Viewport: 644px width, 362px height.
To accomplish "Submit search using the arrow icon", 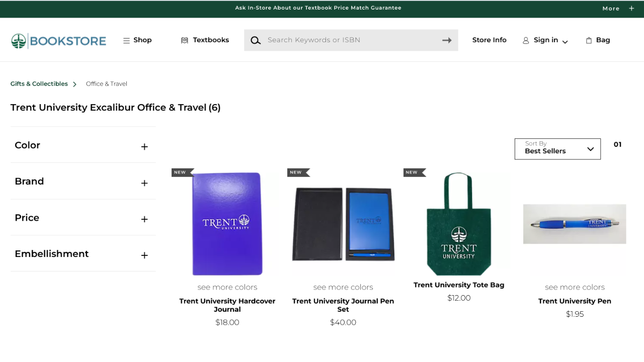I will tap(447, 40).
